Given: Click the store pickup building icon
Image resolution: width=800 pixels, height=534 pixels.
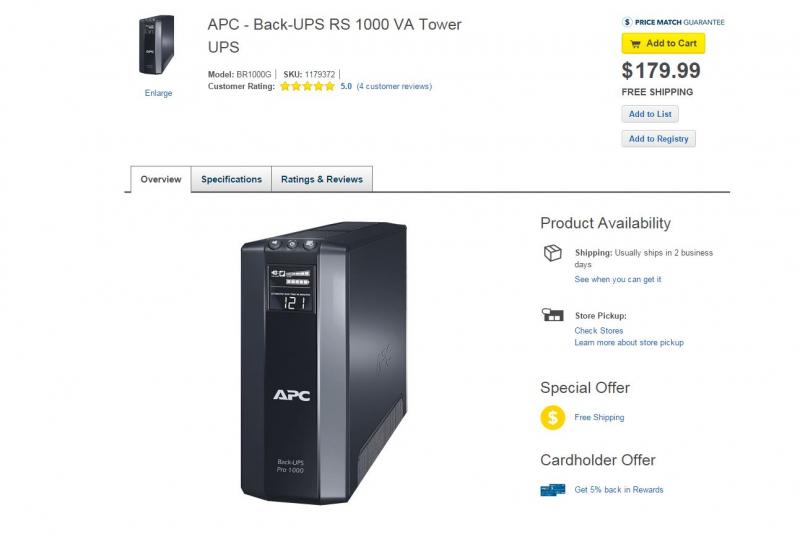Looking at the screenshot, I should click(x=553, y=314).
